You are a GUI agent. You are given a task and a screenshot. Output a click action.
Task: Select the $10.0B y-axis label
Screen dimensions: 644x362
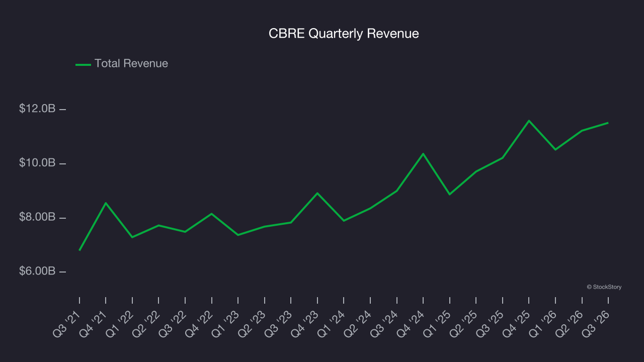(x=38, y=163)
